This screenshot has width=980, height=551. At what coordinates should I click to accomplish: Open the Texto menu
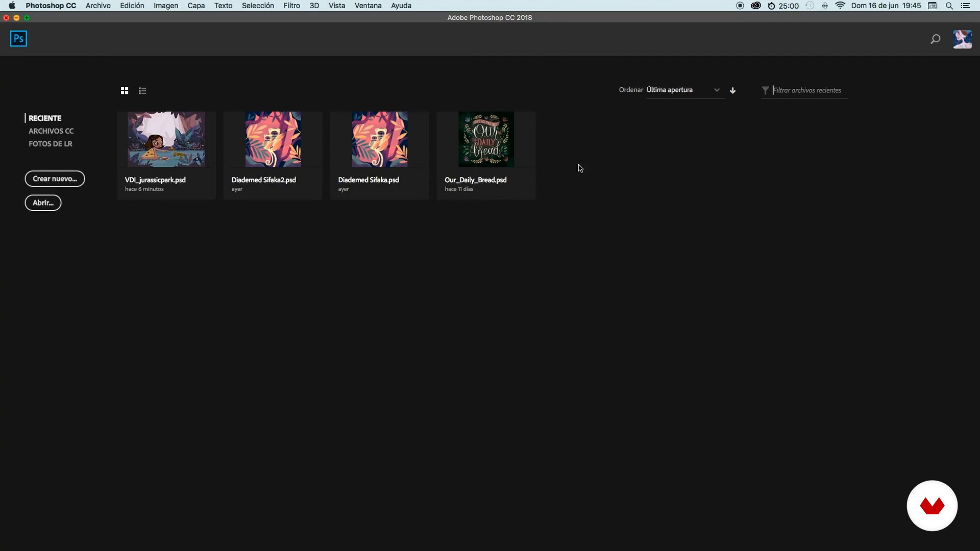(x=223, y=6)
